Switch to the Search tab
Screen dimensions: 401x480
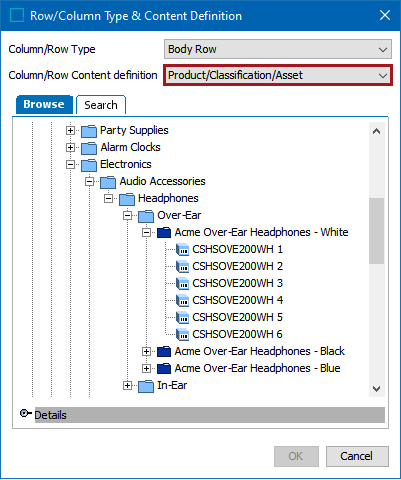click(101, 105)
